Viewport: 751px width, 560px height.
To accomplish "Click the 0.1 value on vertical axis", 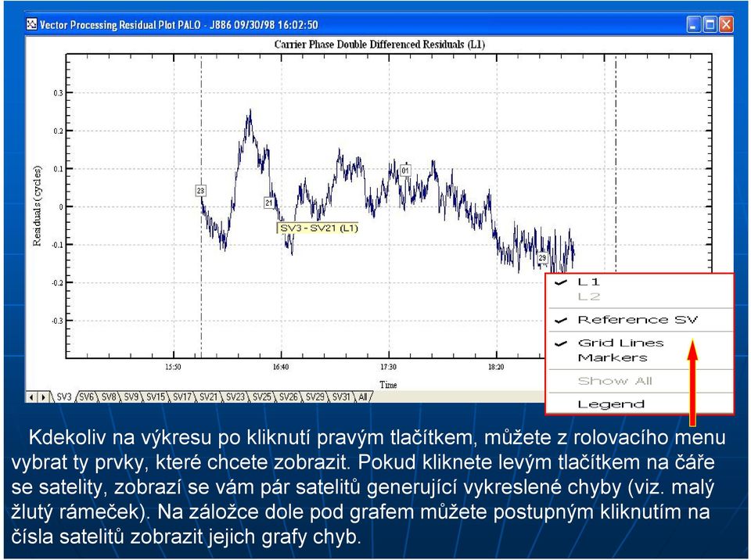I will pos(58,169).
